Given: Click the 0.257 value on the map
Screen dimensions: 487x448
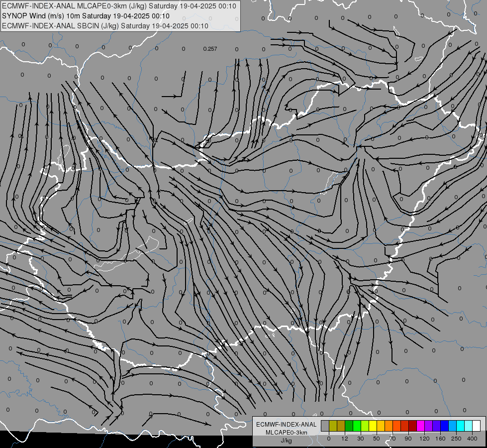Looking at the screenshot, I should click(x=210, y=49).
